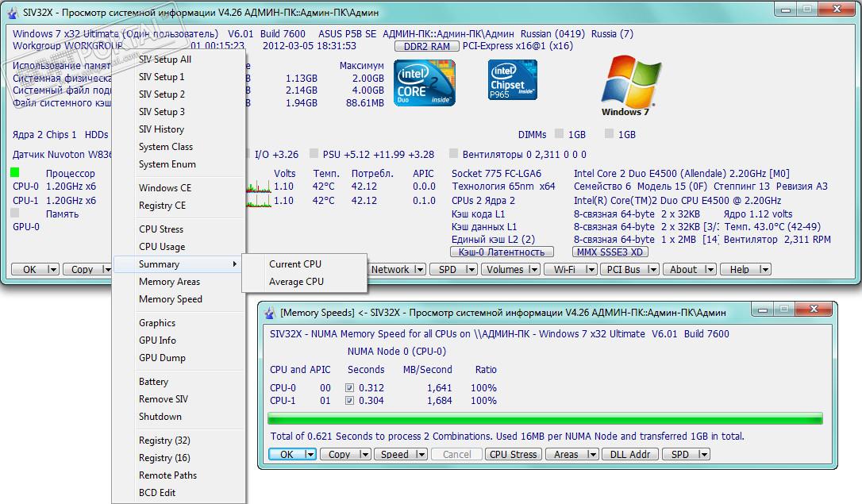Click the Intel Core 2 Duo logo
This screenshot has height=504, width=862.
424,83
